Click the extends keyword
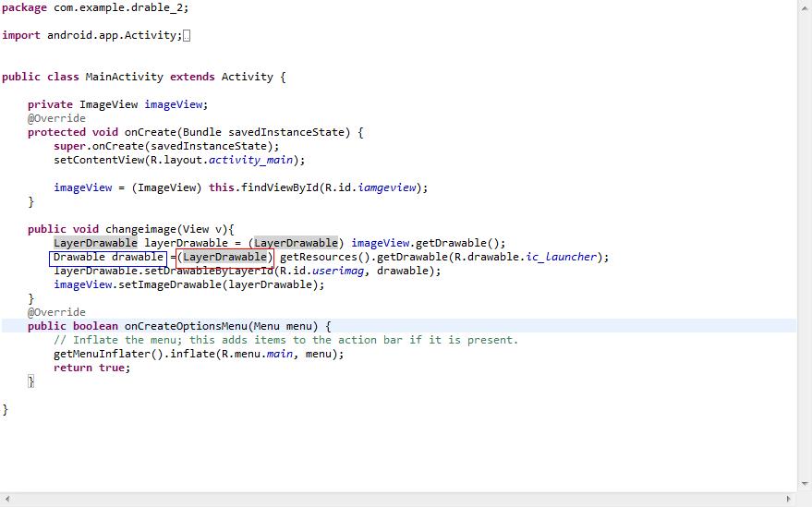Viewport: 812px width, 507px height. pyautogui.click(x=192, y=77)
